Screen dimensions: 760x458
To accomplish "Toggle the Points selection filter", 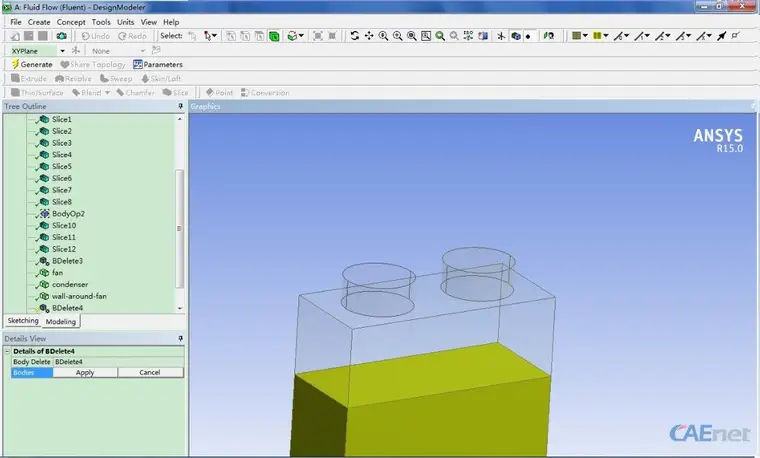I will click(231, 36).
